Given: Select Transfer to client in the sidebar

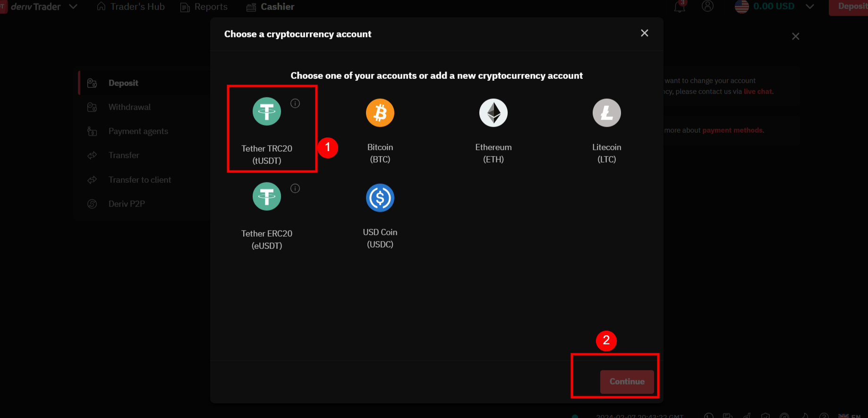Looking at the screenshot, I should point(144,180).
